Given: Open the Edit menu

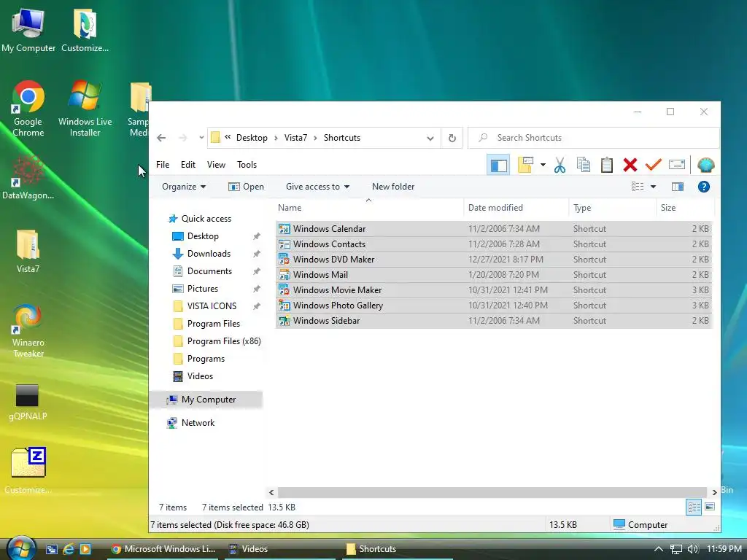Looking at the screenshot, I should 187,165.
